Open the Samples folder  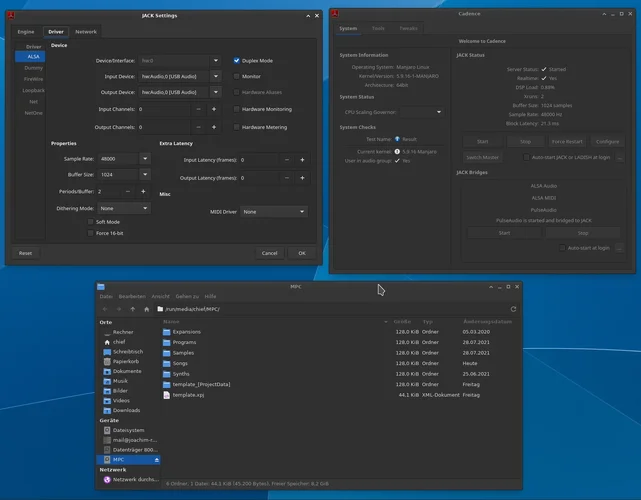point(183,353)
